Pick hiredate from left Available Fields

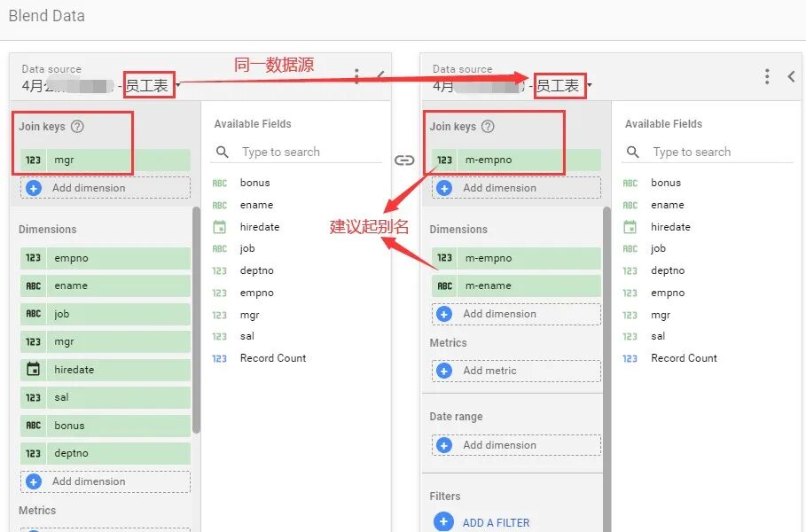point(260,227)
